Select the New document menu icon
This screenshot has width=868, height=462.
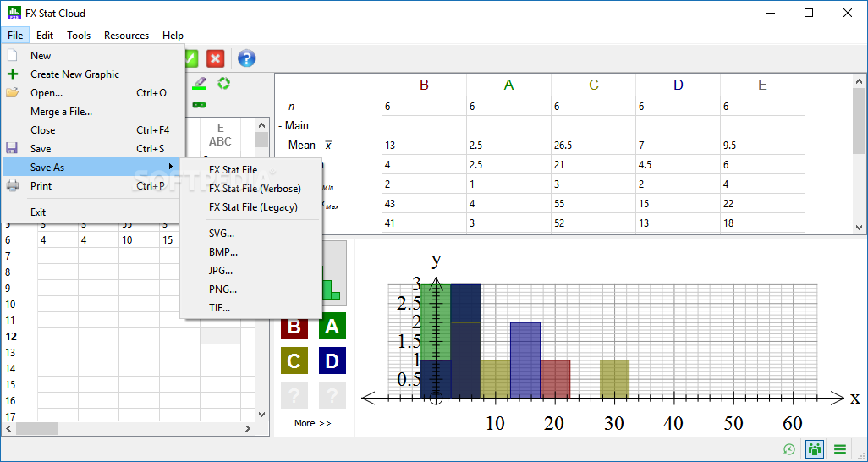coord(12,55)
